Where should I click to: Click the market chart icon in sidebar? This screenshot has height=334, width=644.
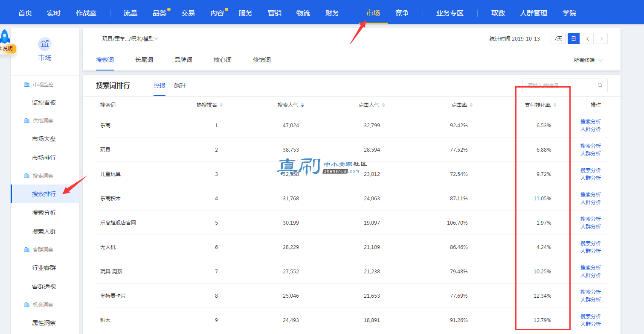(45, 44)
